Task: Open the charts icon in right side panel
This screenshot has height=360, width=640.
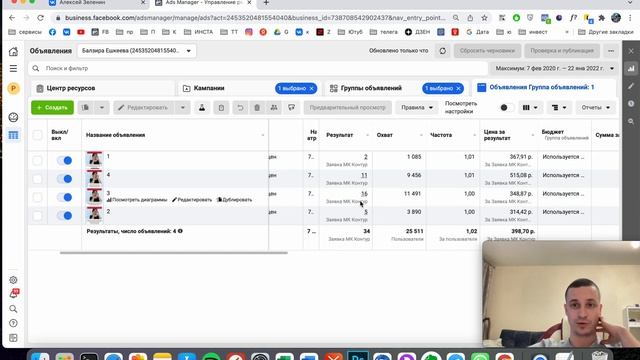Action: 631,69
